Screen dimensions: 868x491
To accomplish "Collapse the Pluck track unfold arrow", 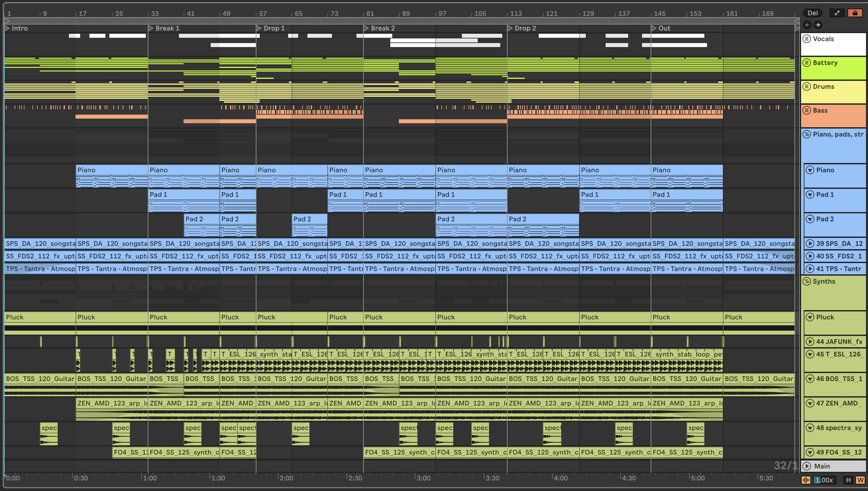I will 810,317.
